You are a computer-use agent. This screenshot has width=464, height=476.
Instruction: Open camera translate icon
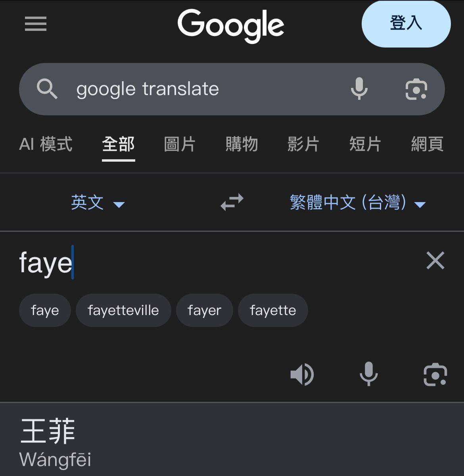[435, 374]
